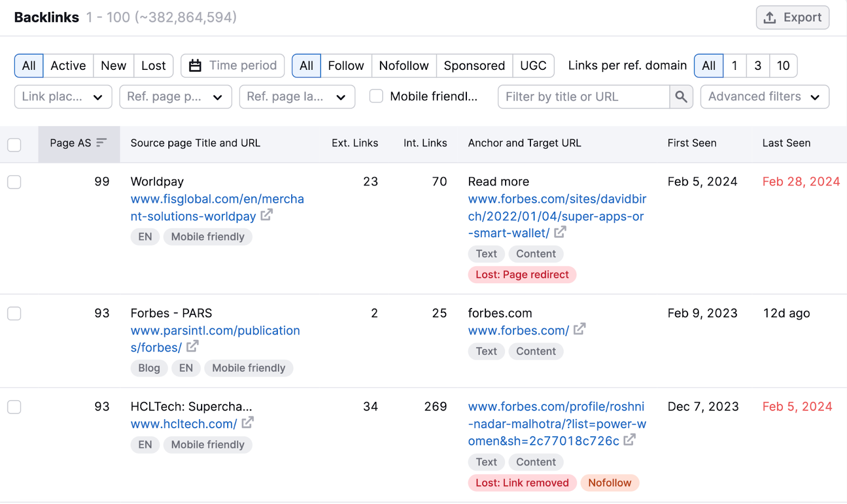Open external link icon after s/forbes/
The height and width of the screenshot is (504, 847).
click(x=192, y=346)
